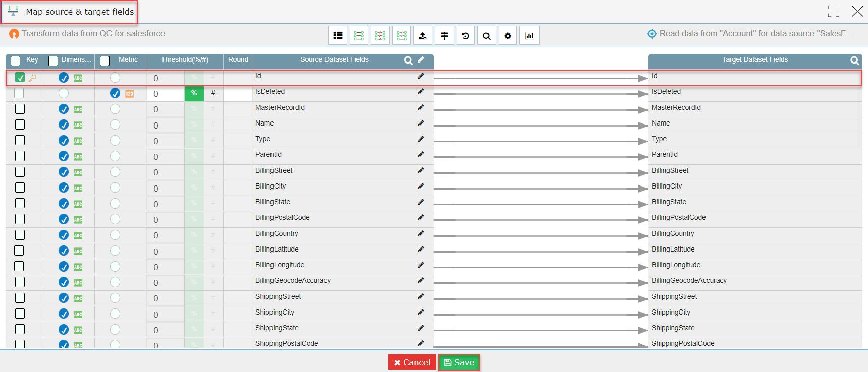868x372 pixels.
Task: Click the BillingPostalCode target field
Action: (x=678, y=217)
